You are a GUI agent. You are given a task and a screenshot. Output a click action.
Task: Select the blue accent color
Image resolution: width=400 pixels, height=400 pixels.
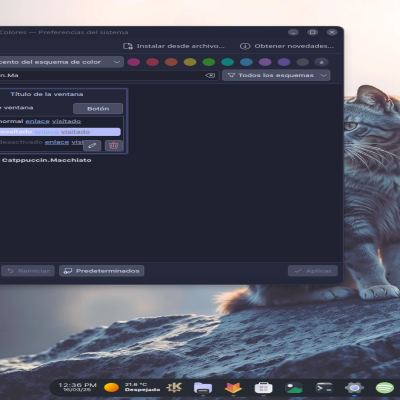246,62
